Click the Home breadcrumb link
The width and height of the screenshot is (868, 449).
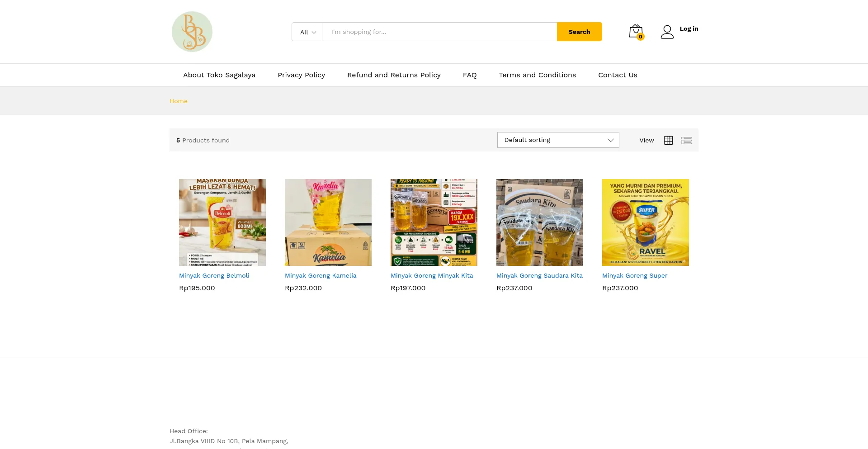click(179, 101)
